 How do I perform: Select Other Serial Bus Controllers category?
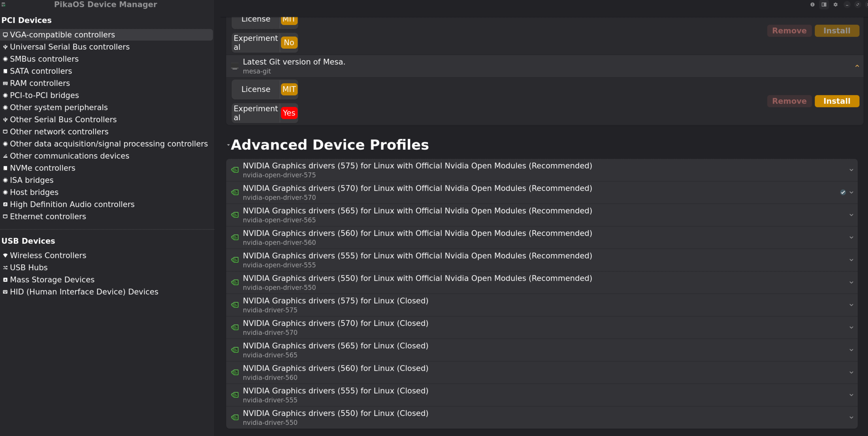(106, 120)
